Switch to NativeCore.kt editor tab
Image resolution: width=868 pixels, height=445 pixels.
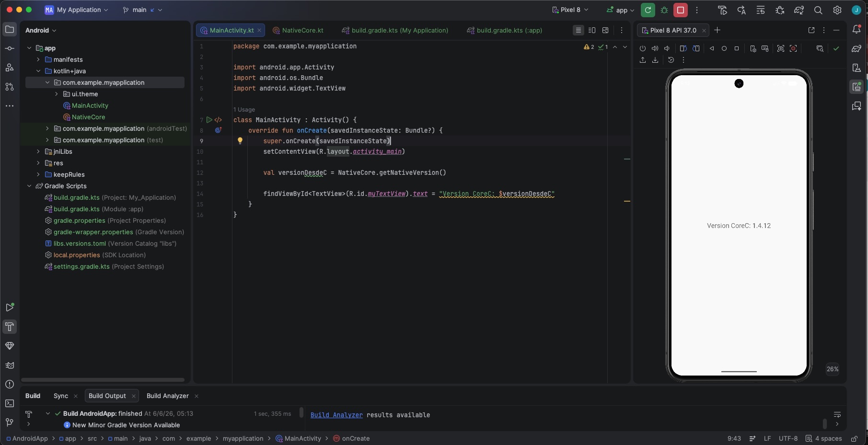[298, 30]
